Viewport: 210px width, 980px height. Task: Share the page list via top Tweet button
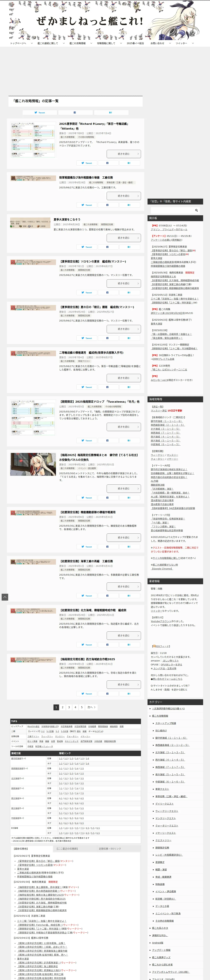pos(40,113)
